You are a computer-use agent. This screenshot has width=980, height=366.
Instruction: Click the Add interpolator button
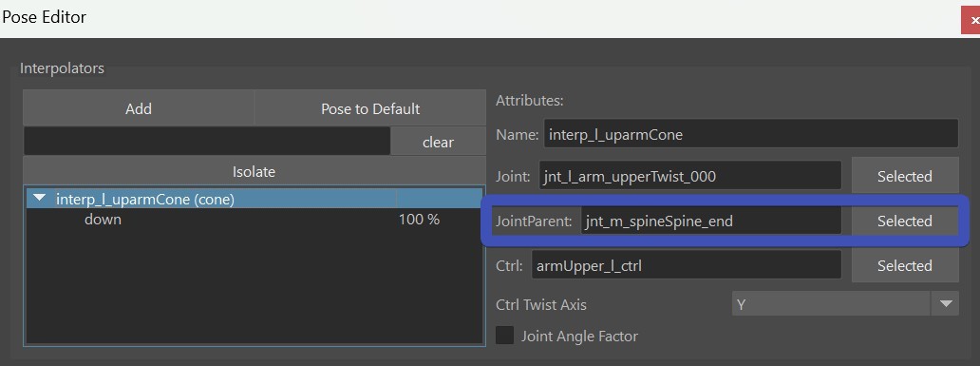click(x=139, y=108)
